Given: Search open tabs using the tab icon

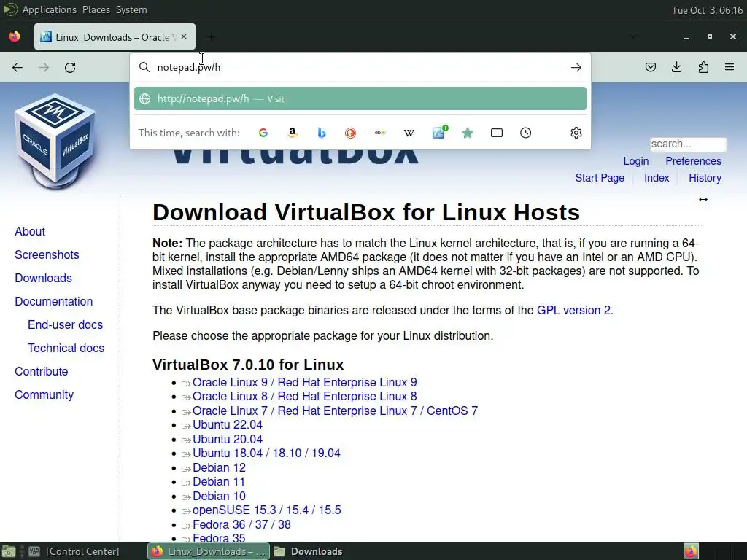Looking at the screenshot, I should coord(496,133).
